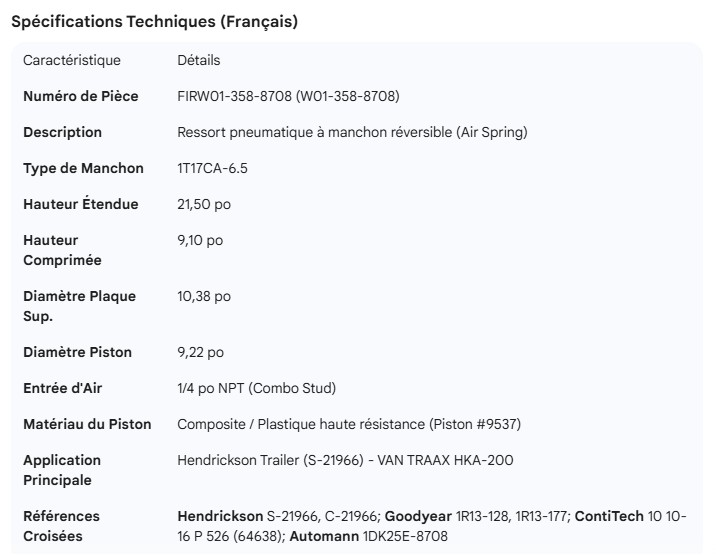Click the Références Croisées row label
The image size is (716, 555).
click(62, 526)
